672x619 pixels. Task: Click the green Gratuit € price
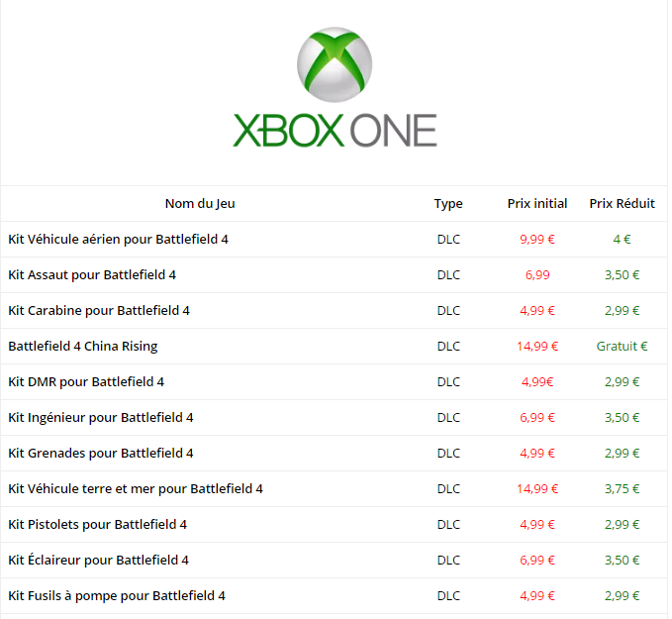coord(622,347)
